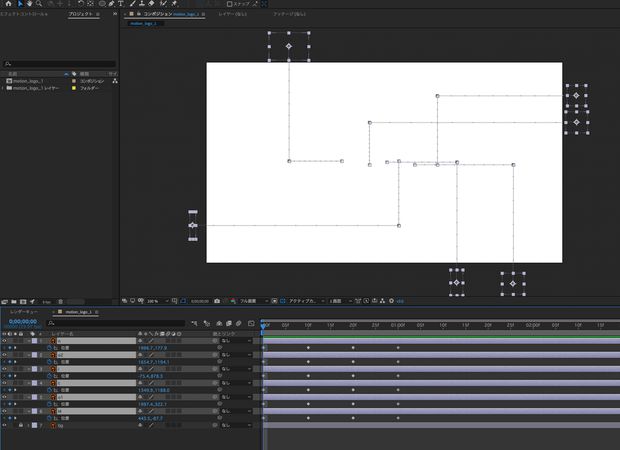Click the Project panel search field

[x=59, y=64]
